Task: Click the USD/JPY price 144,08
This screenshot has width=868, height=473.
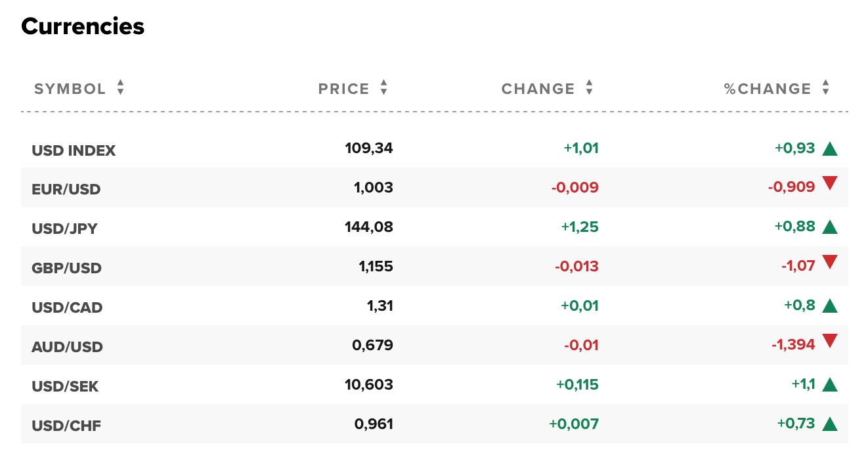Action: [x=368, y=227]
